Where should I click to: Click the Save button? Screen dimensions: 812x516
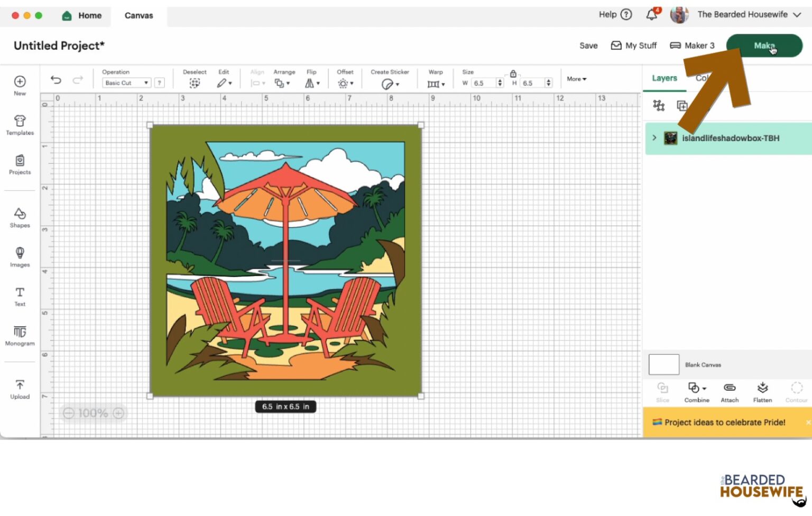click(588, 45)
